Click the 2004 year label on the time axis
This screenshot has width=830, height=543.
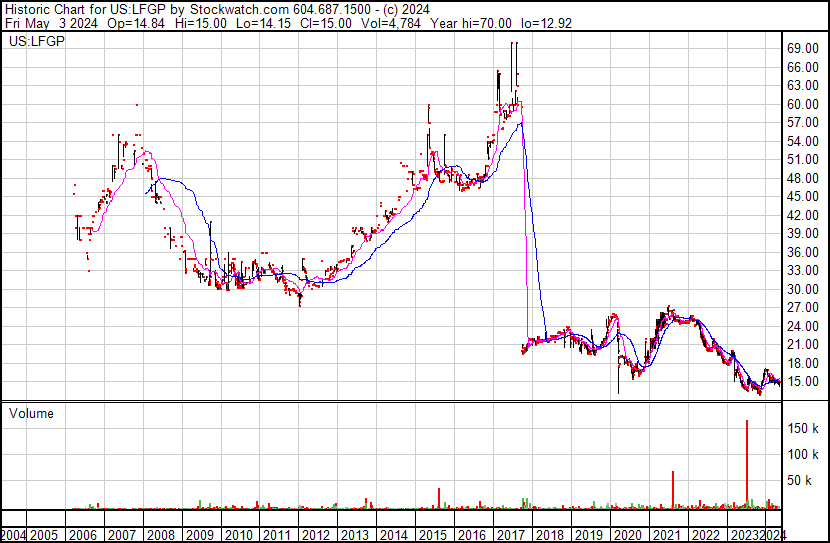click(14, 533)
